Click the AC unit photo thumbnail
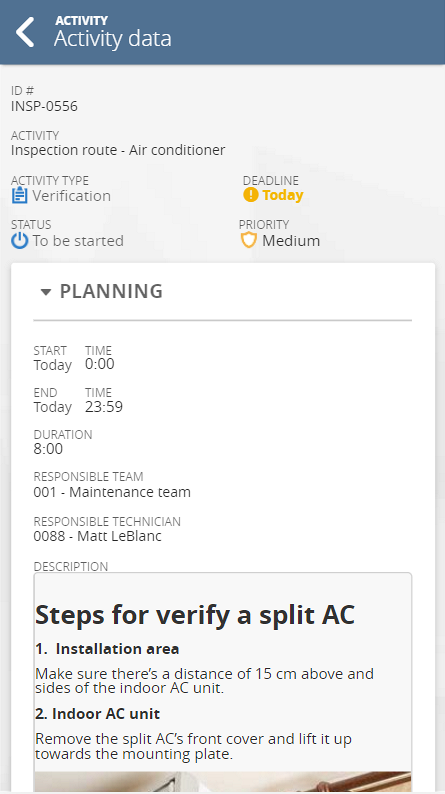Screen dimensions: 445x794 point(223,781)
